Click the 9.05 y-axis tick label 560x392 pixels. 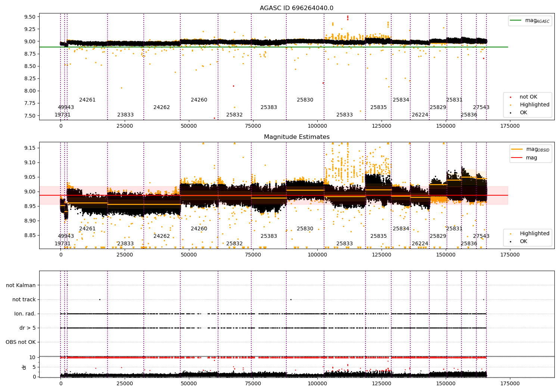pos(30,177)
